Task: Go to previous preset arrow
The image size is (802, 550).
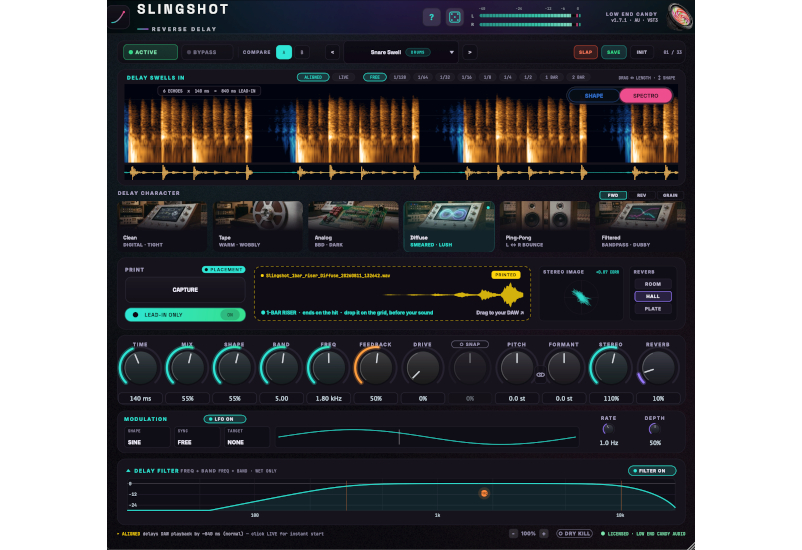Action: [x=332, y=52]
